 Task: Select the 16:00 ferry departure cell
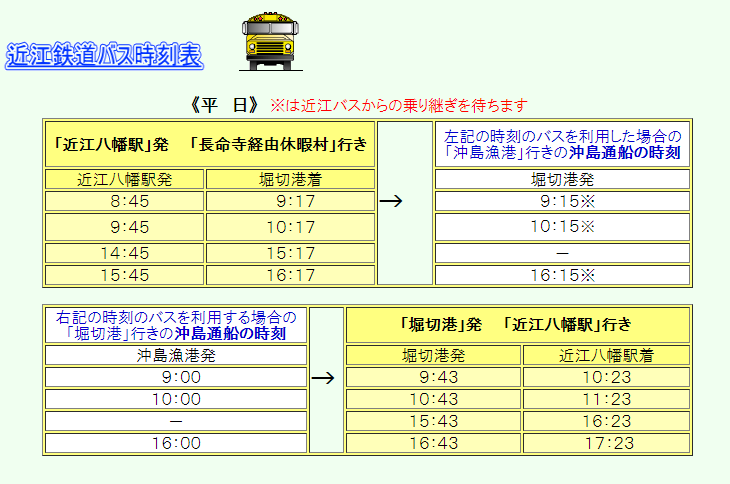point(176,443)
